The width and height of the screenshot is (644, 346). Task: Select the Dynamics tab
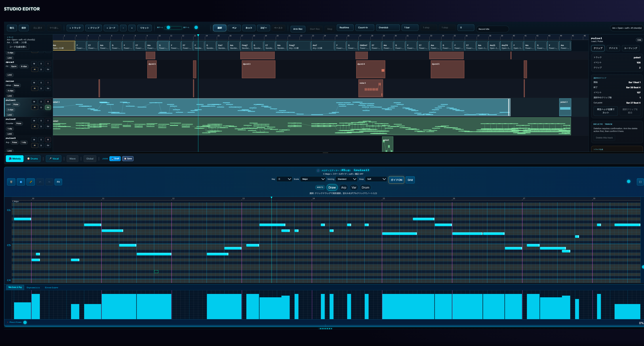33,288
